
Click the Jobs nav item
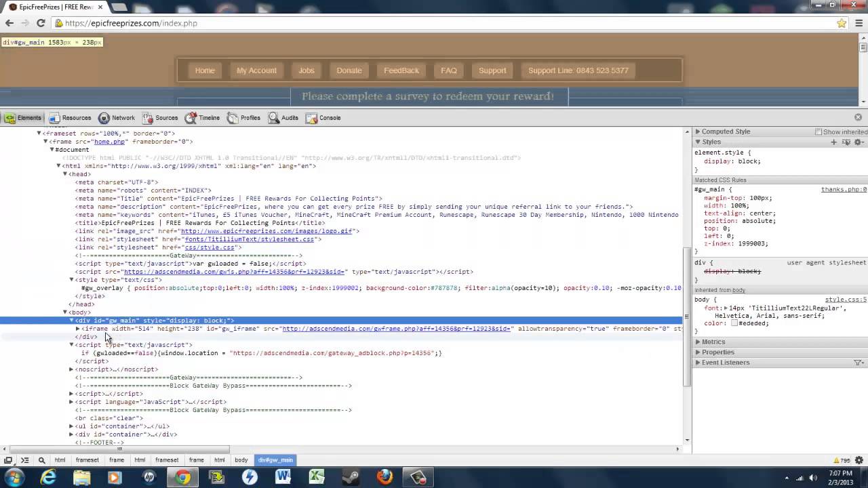click(x=307, y=70)
